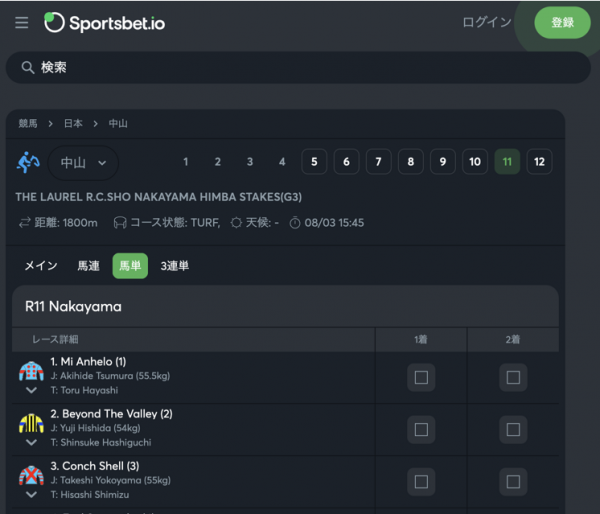
Task: Click the course condition icon
Action: 120,223
